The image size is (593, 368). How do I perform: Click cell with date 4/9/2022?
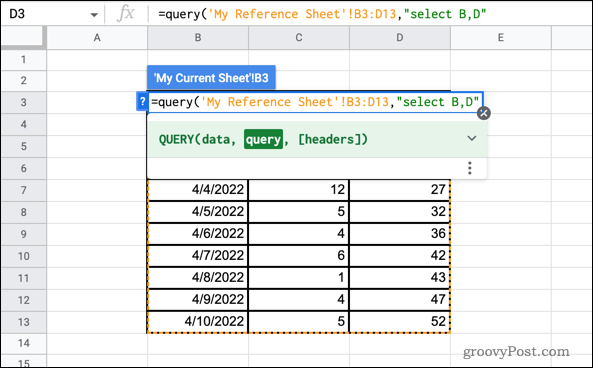pyautogui.click(x=198, y=299)
